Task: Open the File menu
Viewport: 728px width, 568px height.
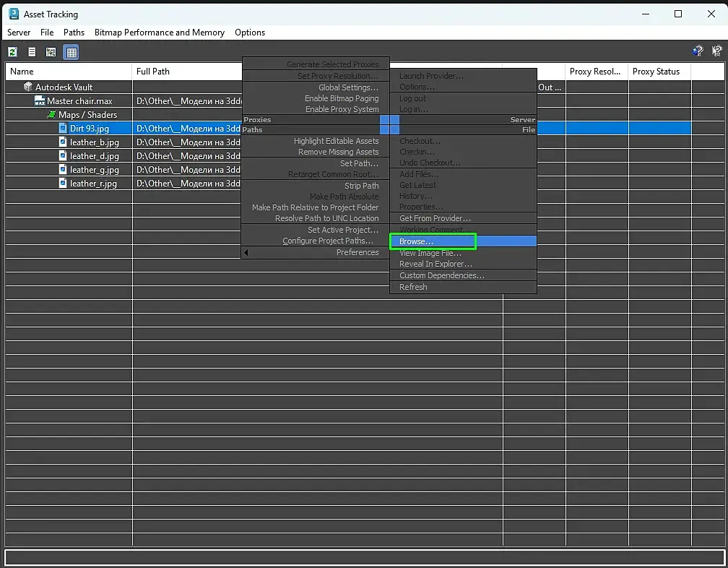Action: pos(47,33)
